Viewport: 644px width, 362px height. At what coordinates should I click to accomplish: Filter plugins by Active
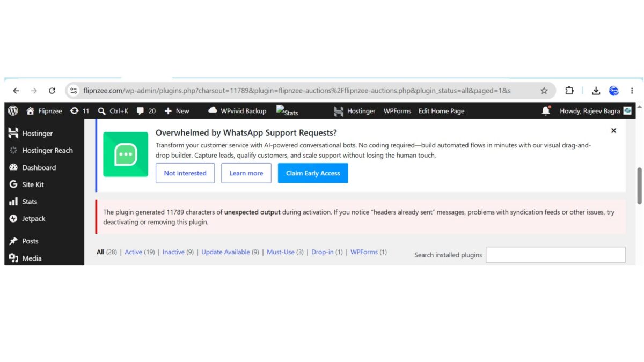point(133,252)
